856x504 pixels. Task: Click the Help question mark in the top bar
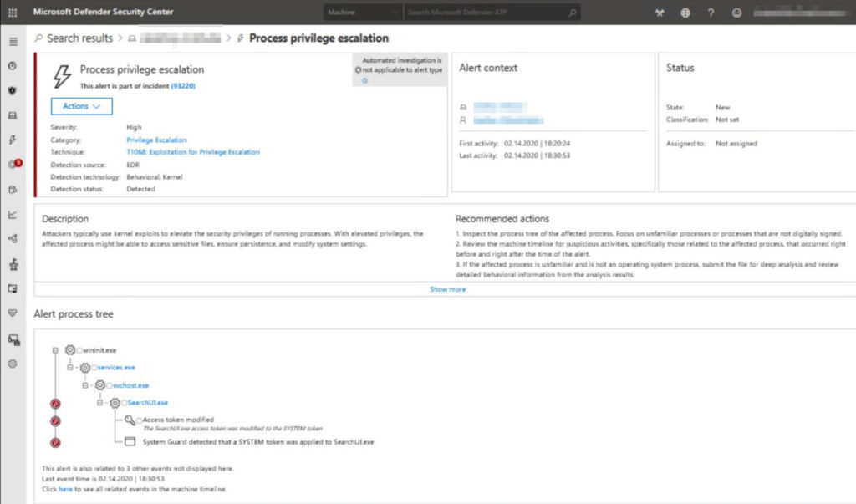tap(711, 12)
